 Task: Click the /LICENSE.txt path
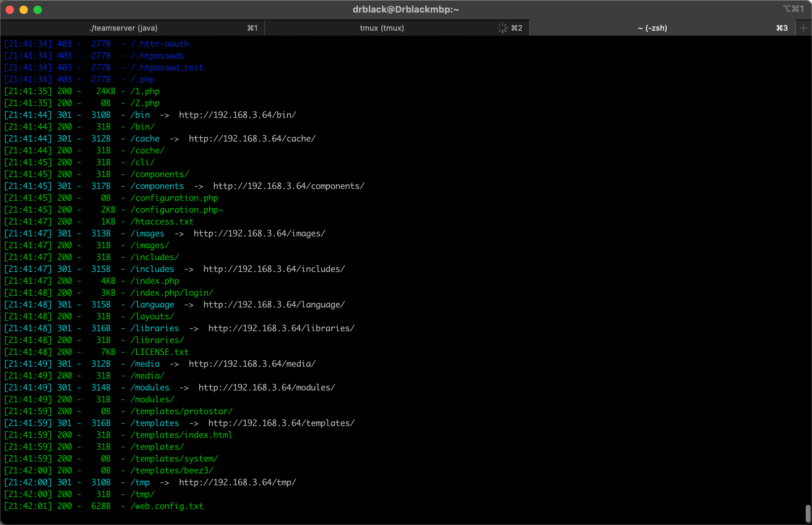[x=160, y=352]
